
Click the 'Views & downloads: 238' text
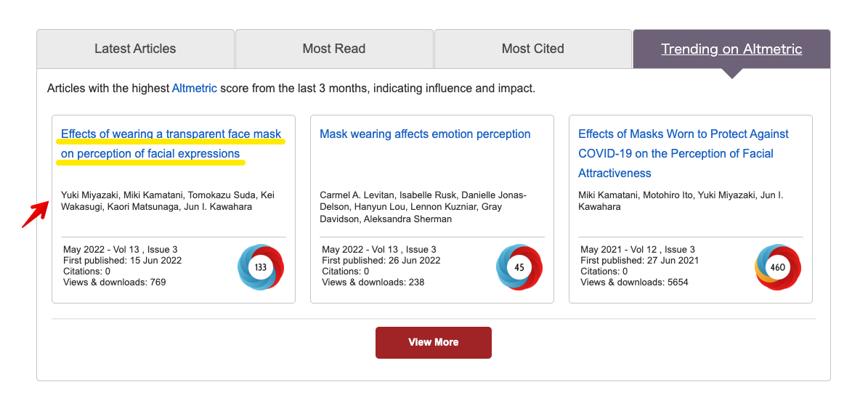(x=373, y=282)
